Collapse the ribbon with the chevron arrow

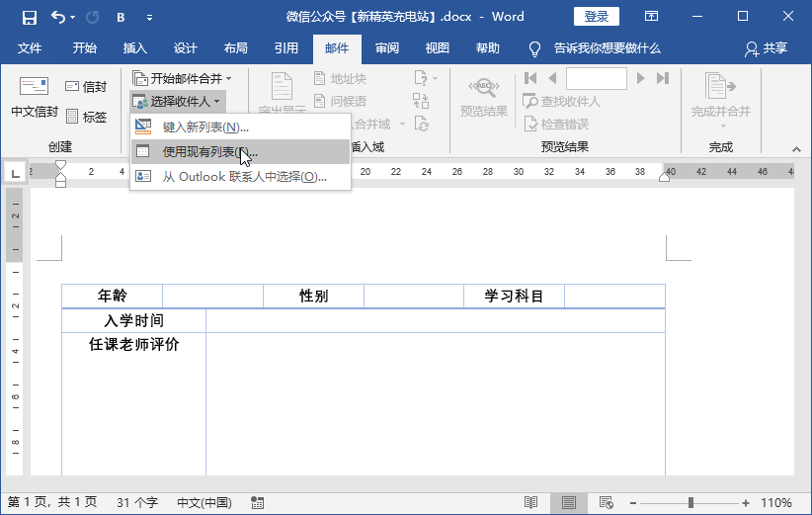[x=796, y=149]
